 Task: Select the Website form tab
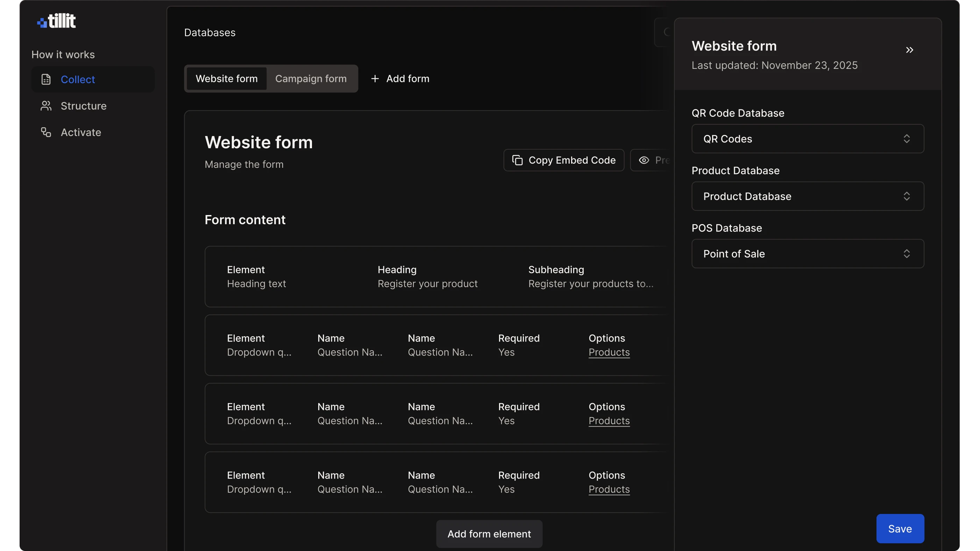(226, 79)
